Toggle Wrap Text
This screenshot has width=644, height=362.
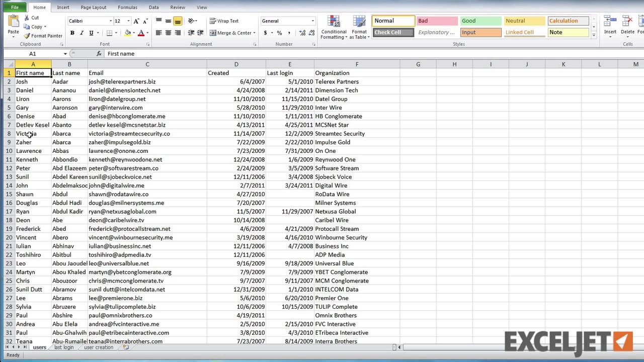tap(224, 21)
